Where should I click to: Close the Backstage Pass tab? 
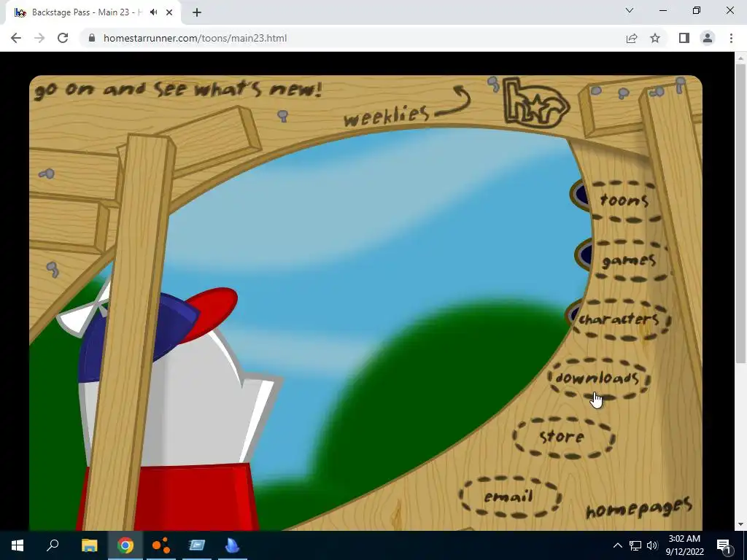[x=169, y=12]
